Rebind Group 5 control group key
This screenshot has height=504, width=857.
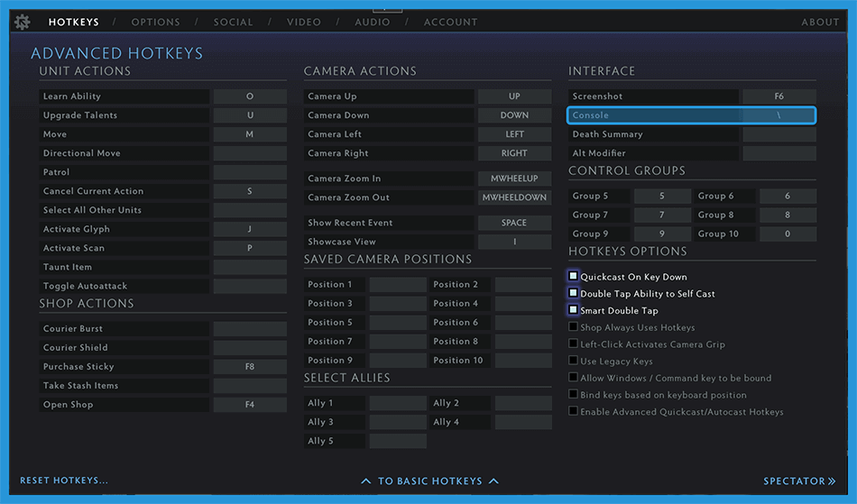point(662,196)
